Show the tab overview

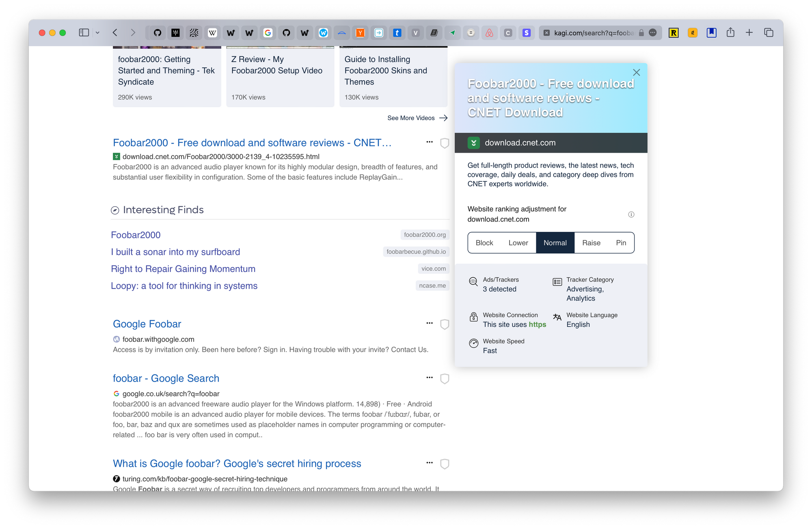click(769, 32)
